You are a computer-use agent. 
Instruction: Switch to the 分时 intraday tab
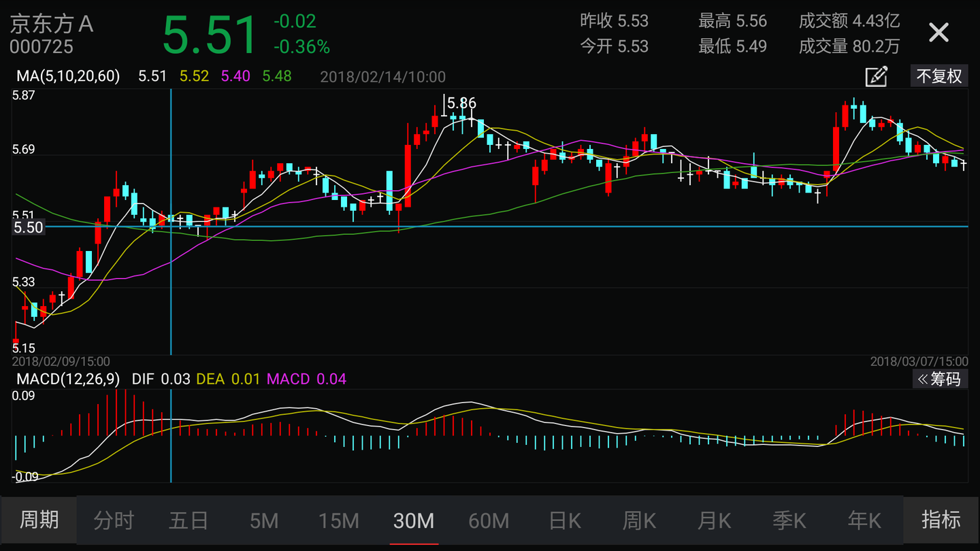point(114,521)
